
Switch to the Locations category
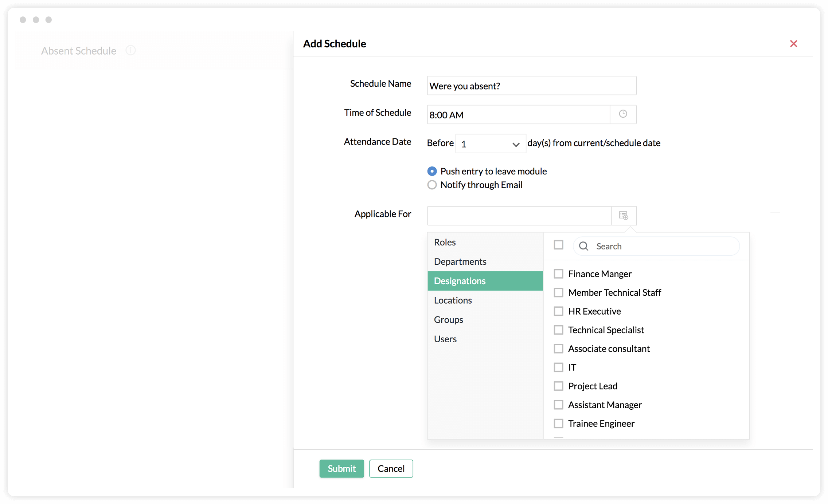tap(485, 300)
